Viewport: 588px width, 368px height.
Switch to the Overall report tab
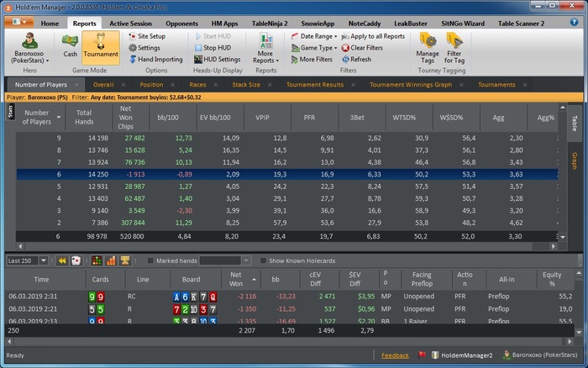(103, 85)
